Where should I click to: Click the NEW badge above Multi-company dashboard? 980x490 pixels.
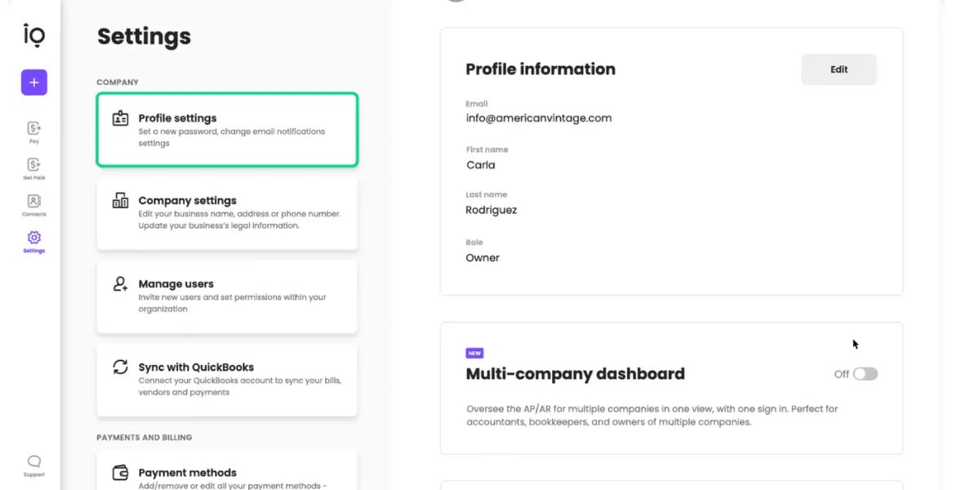(x=474, y=354)
